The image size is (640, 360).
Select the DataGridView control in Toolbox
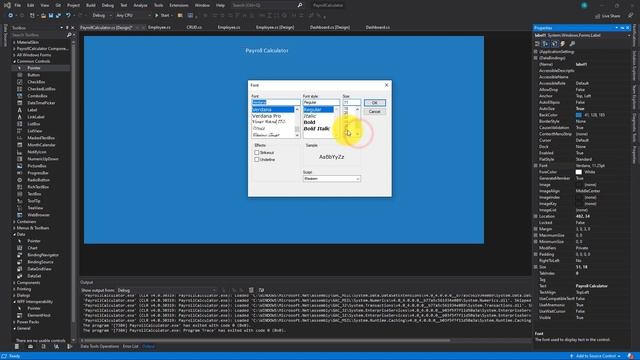(x=39, y=269)
